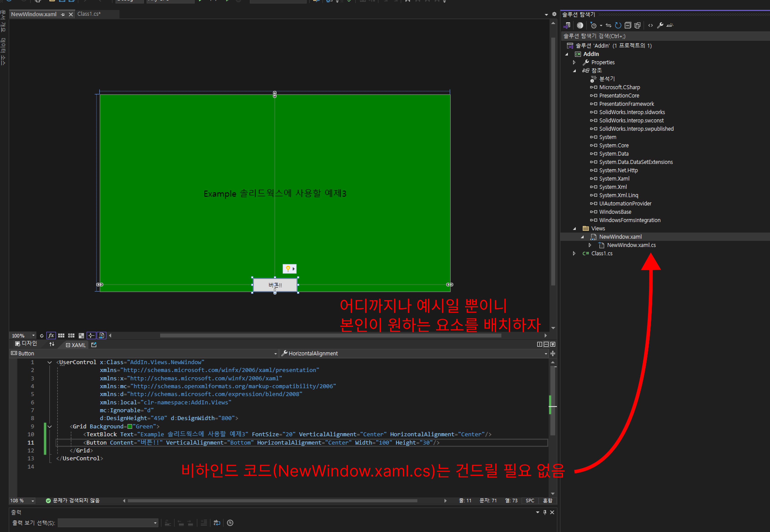
Task: Toggle snap to snaplines crosshair icon
Action: [91, 336]
